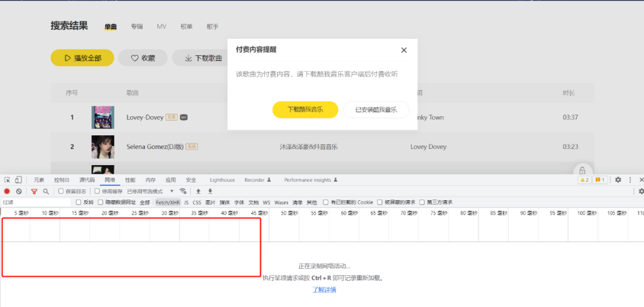Click the warnings count badge showing 2
The height and width of the screenshot is (307, 644).
click(584, 180)
